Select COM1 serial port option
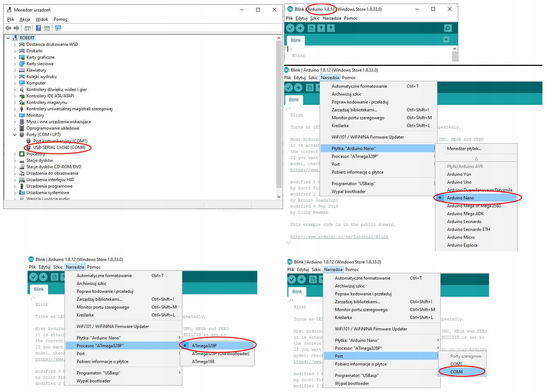The height and width of the screenshot is (392, 546). click(x=456, y=364)
